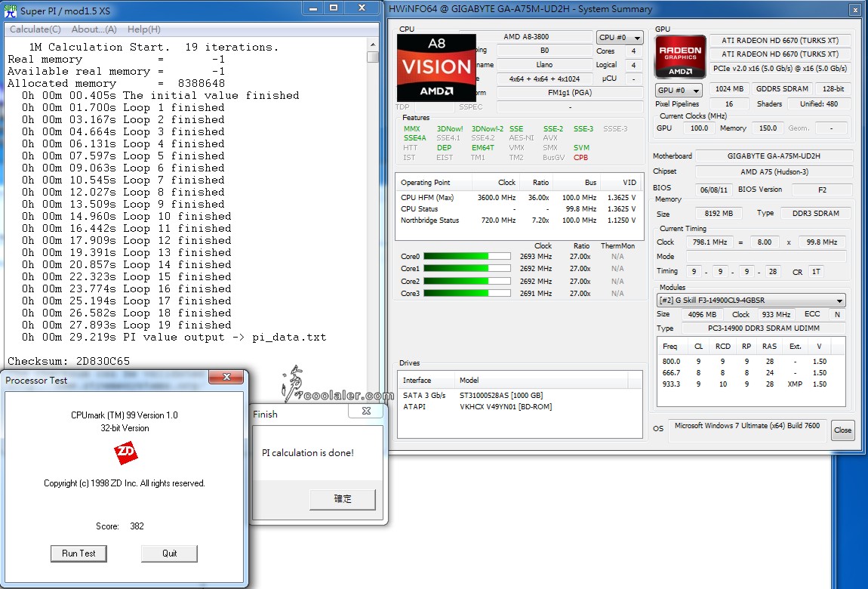Click the CPU stepping B0 field
Viewport: 868px width, 589px height.
tap(544, 51)
